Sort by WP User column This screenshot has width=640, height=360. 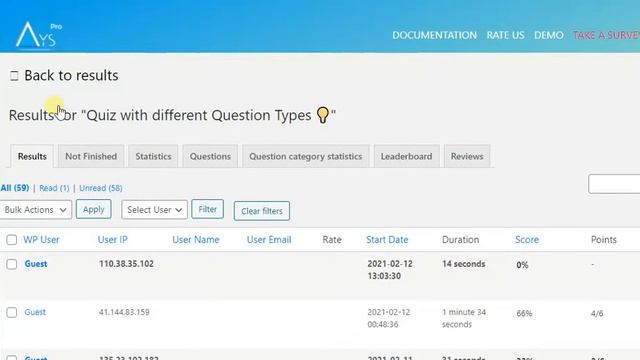[41, 240]
